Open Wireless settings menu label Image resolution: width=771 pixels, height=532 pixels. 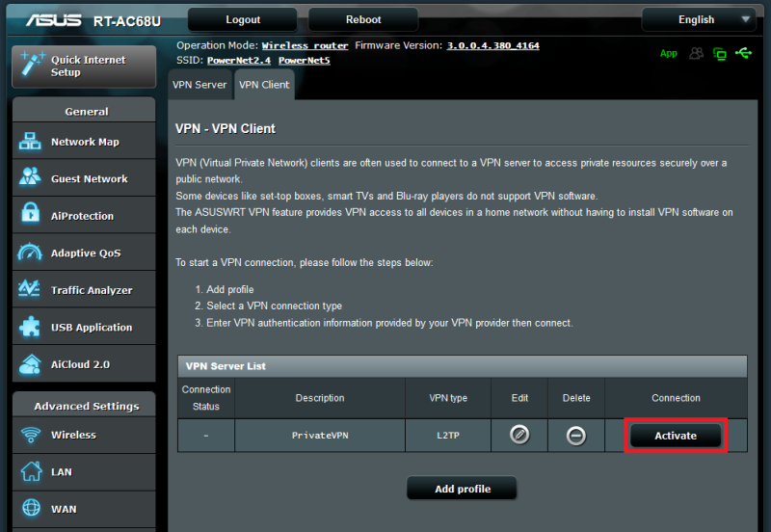tap(73, 435)
